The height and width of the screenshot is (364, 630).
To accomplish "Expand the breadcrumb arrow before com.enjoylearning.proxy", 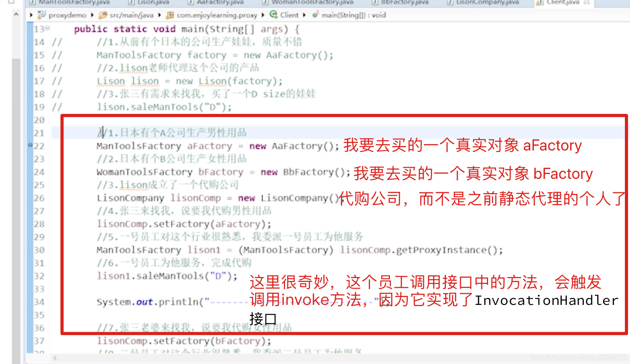I will click(160, 15).
